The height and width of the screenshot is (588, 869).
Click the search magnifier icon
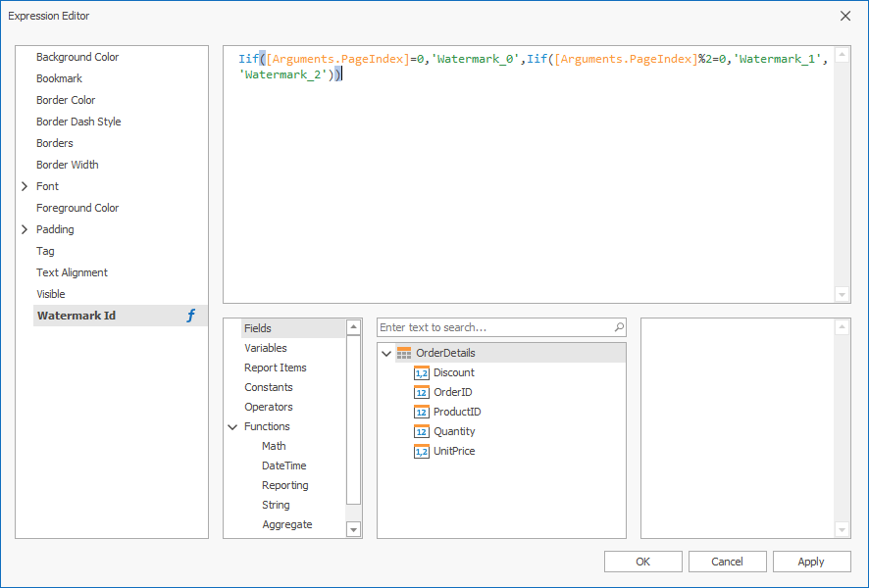[619, 327]
